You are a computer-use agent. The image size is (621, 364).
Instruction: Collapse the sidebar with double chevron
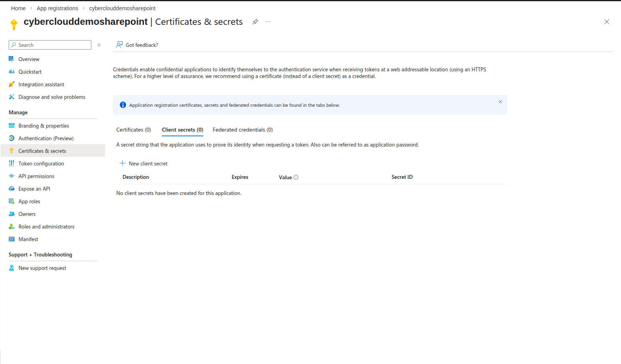(99, 45)
